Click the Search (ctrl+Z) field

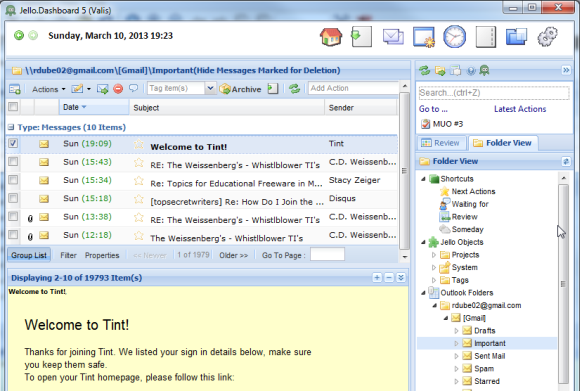pyautogui.click(x=494, y=93)
